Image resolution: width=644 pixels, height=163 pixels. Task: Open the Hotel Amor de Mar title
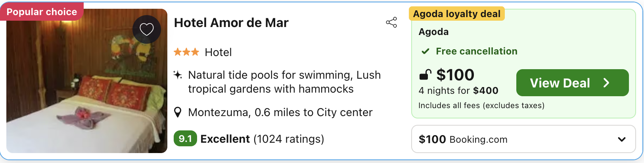point(231,23)
